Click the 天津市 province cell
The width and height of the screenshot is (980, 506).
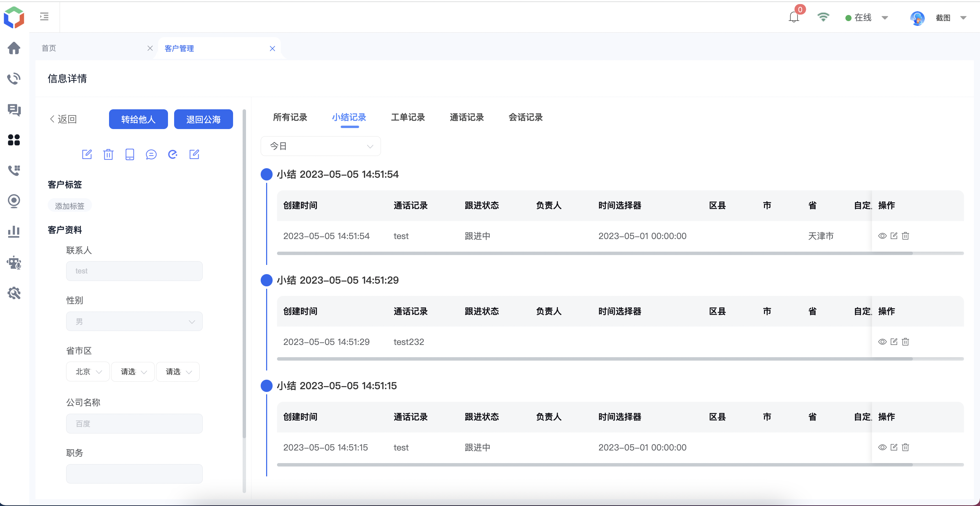[x=821, y=236]
